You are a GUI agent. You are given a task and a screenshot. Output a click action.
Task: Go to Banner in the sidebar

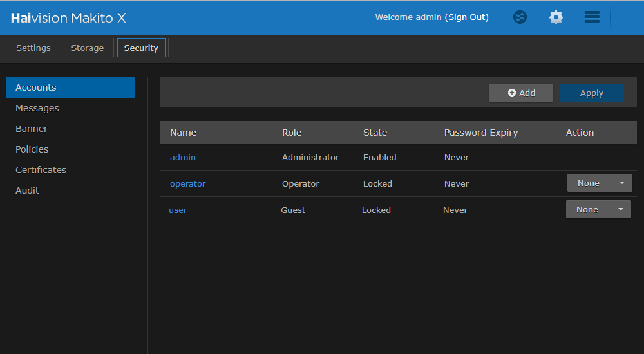[x=32, y=129]
